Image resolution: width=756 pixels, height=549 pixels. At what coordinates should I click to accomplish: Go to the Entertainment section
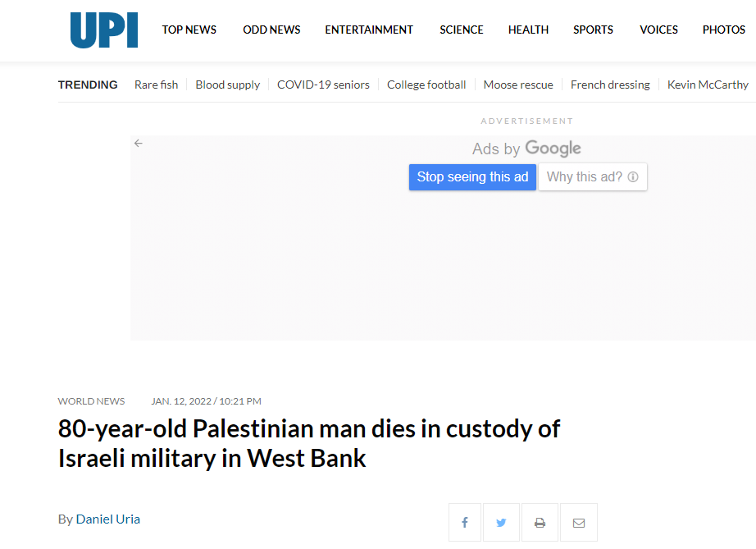pyautogui.click(x=369, y=30)
